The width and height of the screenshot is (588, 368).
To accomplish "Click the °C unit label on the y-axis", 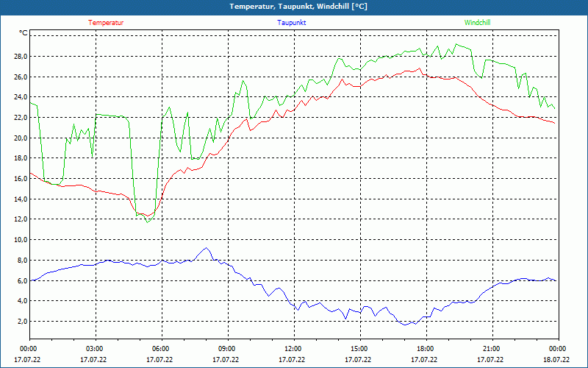I will tap(24, 33).
